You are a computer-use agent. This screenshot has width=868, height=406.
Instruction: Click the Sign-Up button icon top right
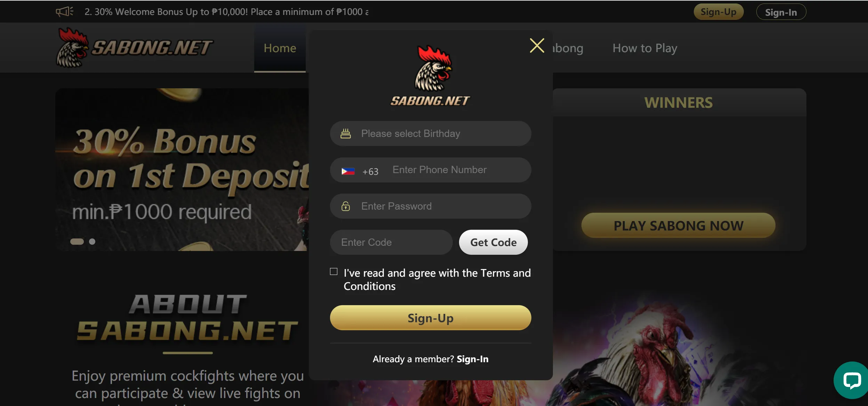click(717, 11)
